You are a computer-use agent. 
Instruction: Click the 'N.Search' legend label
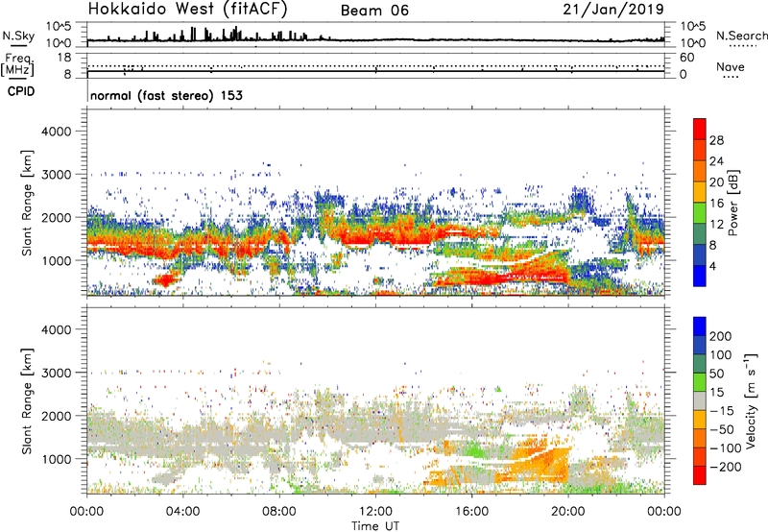[741, 36]
